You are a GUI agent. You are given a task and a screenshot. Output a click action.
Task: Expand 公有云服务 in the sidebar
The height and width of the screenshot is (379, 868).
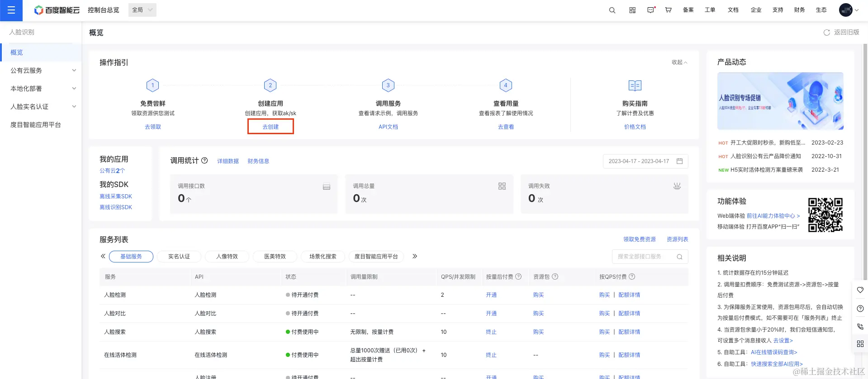pos(41,70)
